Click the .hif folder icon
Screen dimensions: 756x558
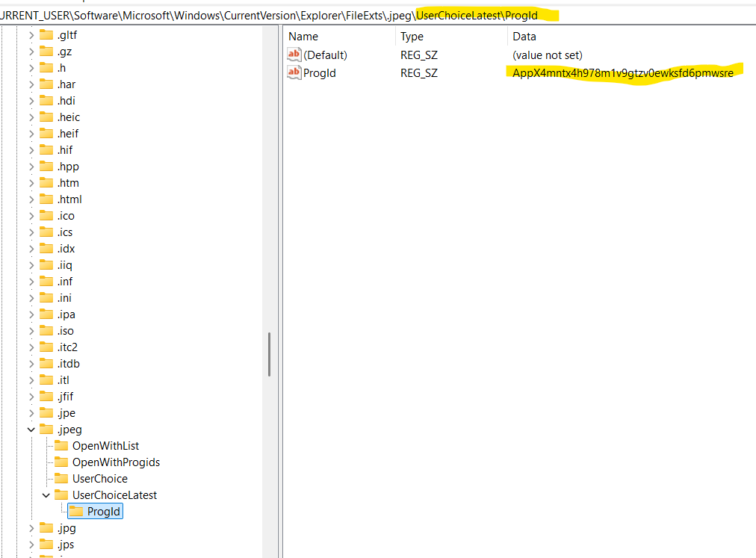point(46,149)
